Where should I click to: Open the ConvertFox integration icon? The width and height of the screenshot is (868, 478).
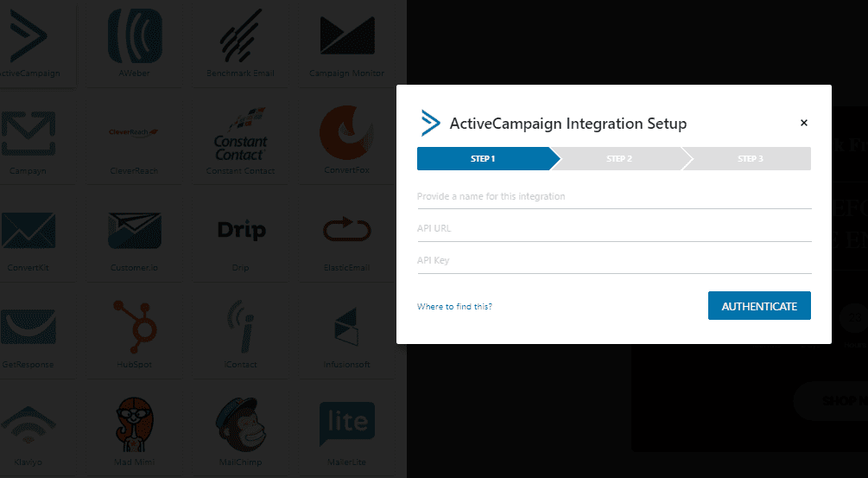coord(347,132)
